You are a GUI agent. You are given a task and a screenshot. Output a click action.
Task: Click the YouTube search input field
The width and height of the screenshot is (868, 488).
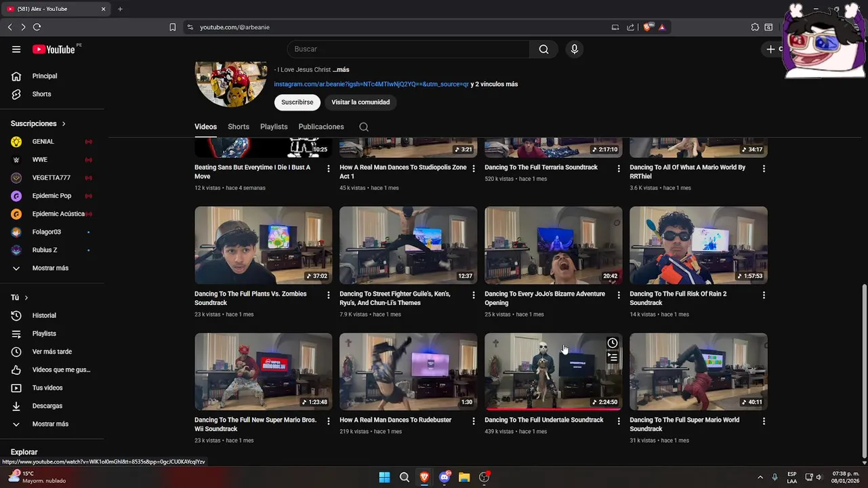[x=408, y=49]
